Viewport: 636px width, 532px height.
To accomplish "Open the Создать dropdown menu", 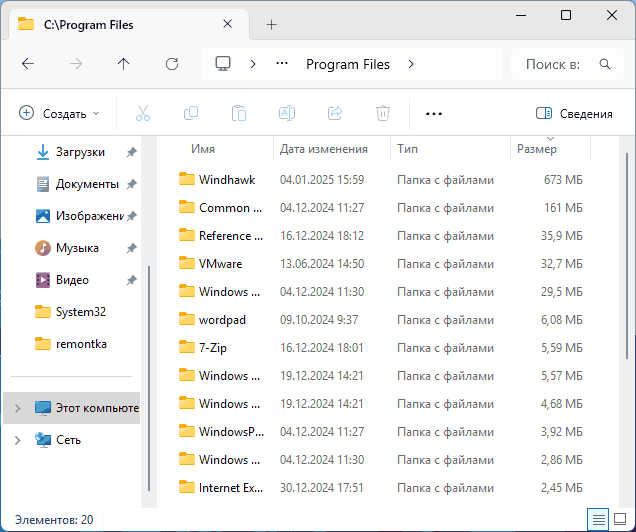I will tap(59, 114).
